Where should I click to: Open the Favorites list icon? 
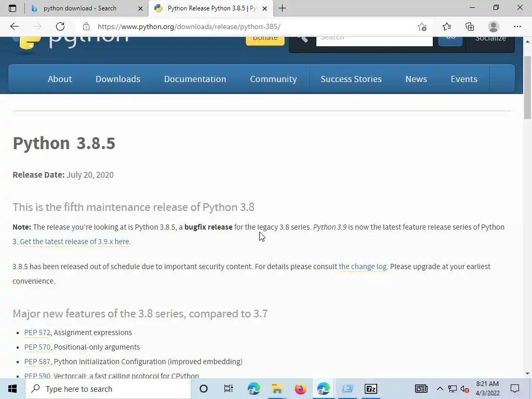(x=446, y=26)
